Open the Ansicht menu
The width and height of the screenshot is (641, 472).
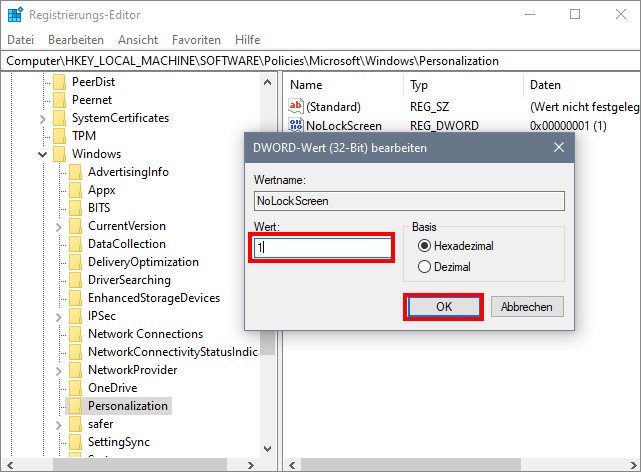138,40
